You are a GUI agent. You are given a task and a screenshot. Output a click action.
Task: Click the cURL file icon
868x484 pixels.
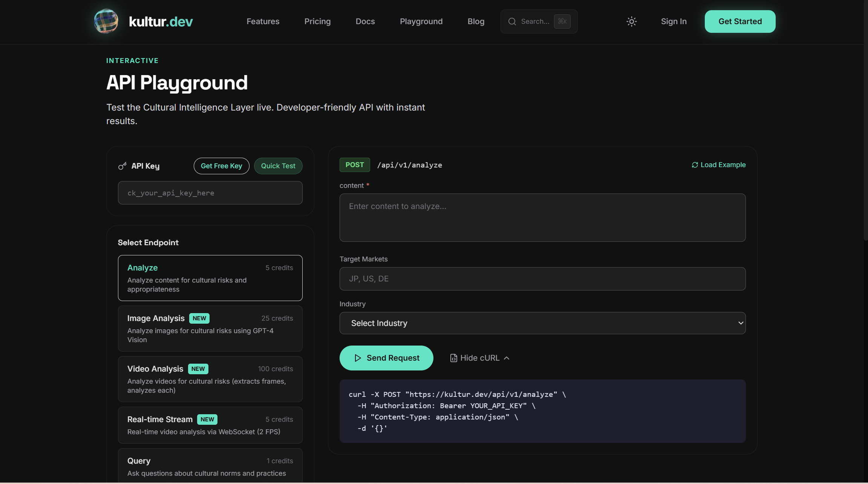click(453, 358)
